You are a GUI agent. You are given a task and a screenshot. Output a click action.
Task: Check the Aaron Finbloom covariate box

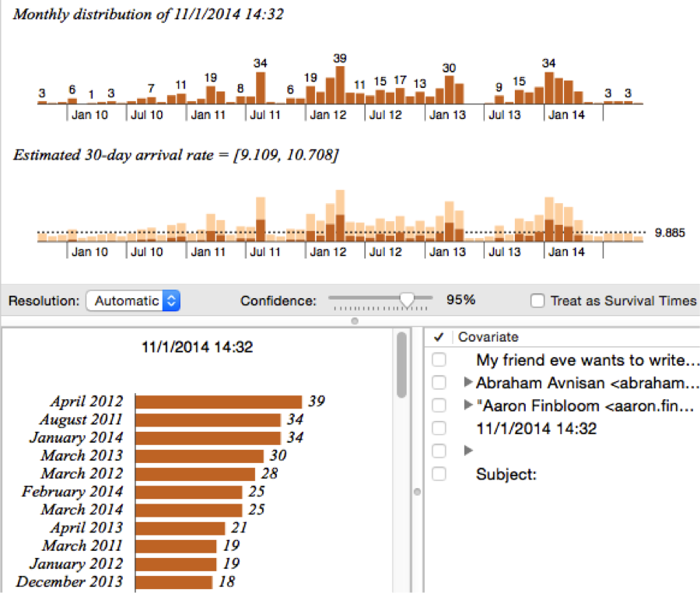[x=439, y=405]
